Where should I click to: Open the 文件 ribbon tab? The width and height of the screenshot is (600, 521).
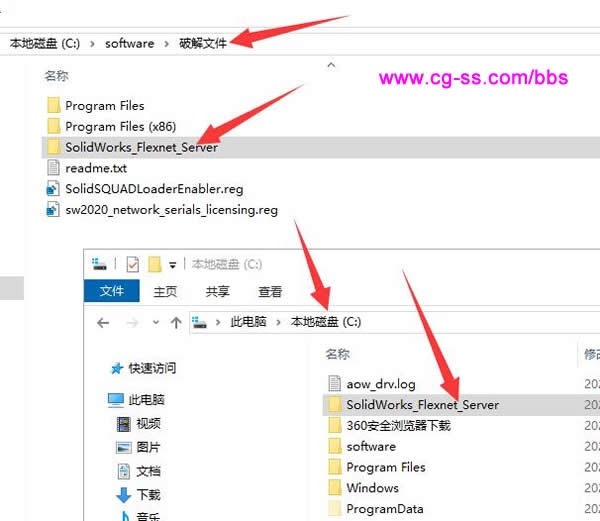click(112, 291)
